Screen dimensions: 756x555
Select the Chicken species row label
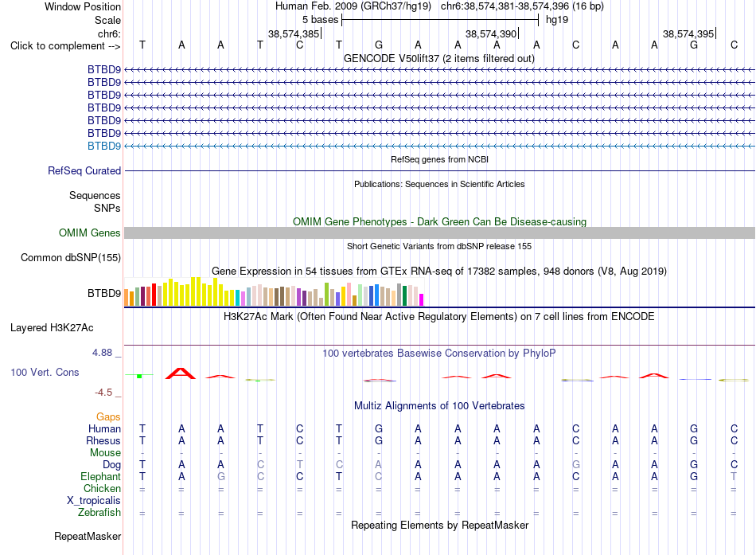point(102,488)
